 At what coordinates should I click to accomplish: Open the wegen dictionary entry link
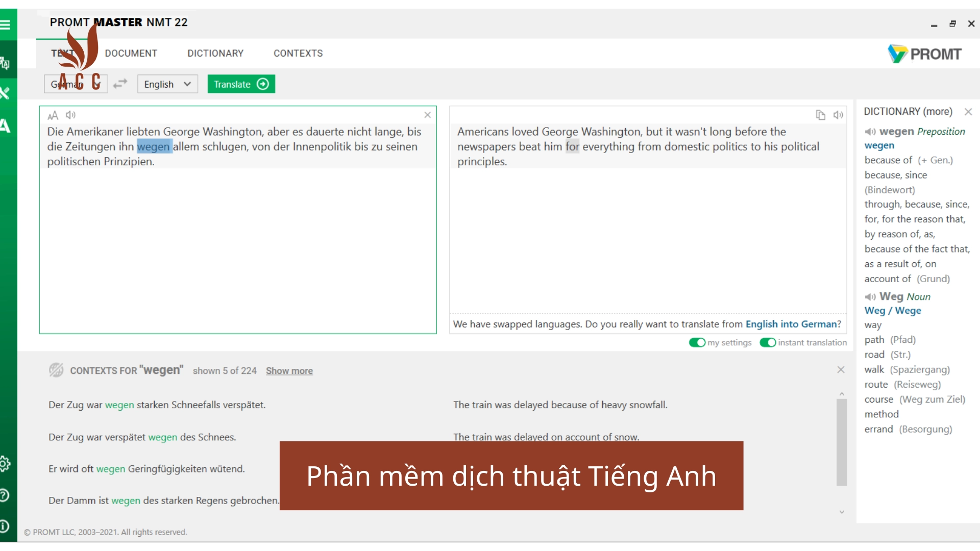pyautogui.click(x=879, y=145)
